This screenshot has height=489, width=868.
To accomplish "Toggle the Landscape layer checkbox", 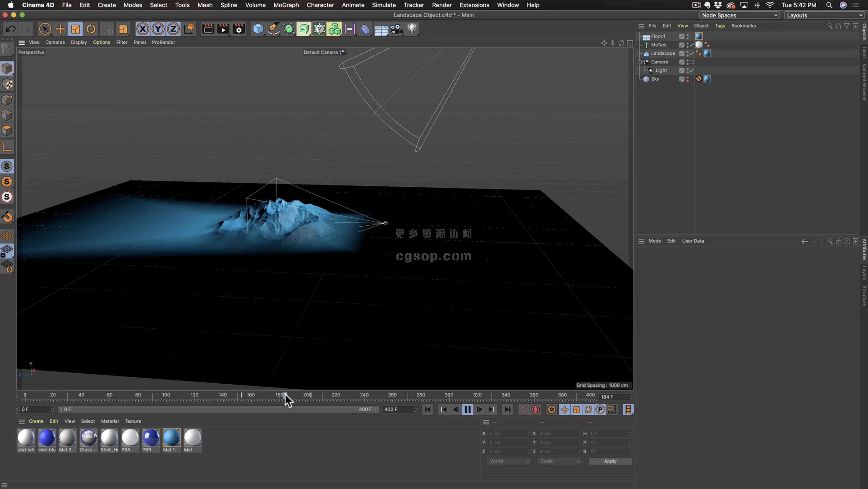I will [x=682, y=53].
